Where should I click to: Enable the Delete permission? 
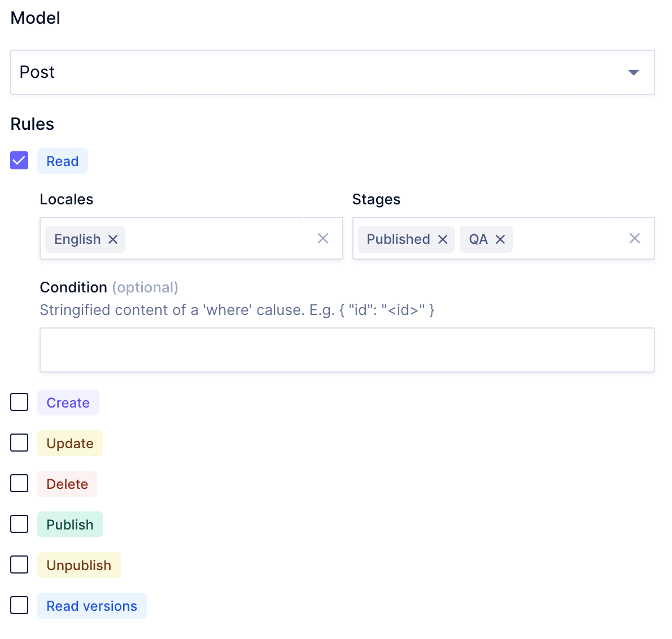click(19, 483)
